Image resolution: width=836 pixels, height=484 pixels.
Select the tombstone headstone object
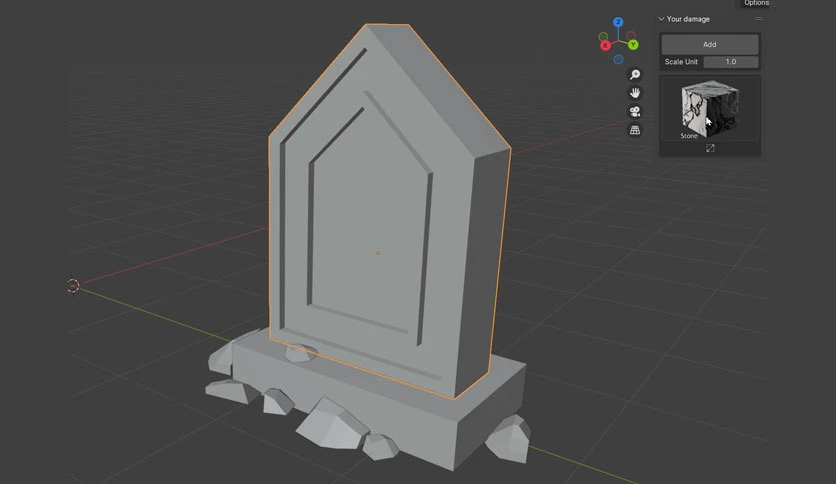coord(389,213)
